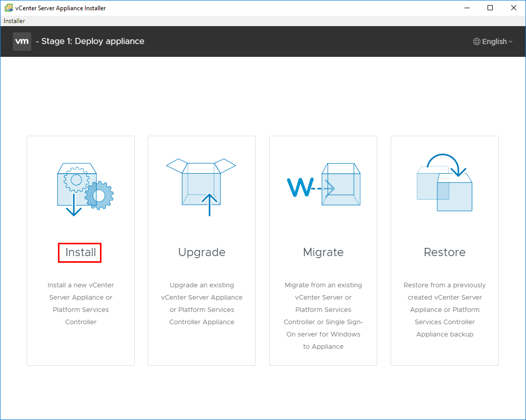Viewport: 526px width, 420px height.
Task: Click the globe language icon
Action: coord(477,41)
